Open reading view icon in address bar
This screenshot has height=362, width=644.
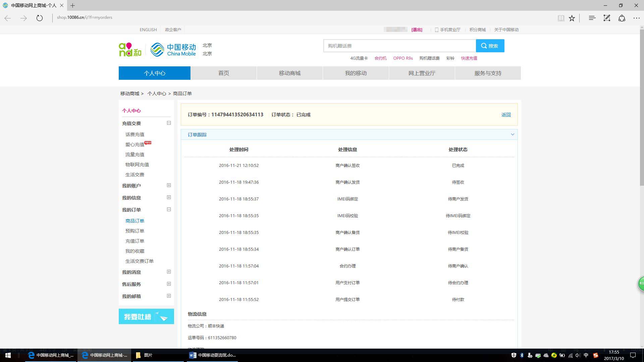click(561, 18)
